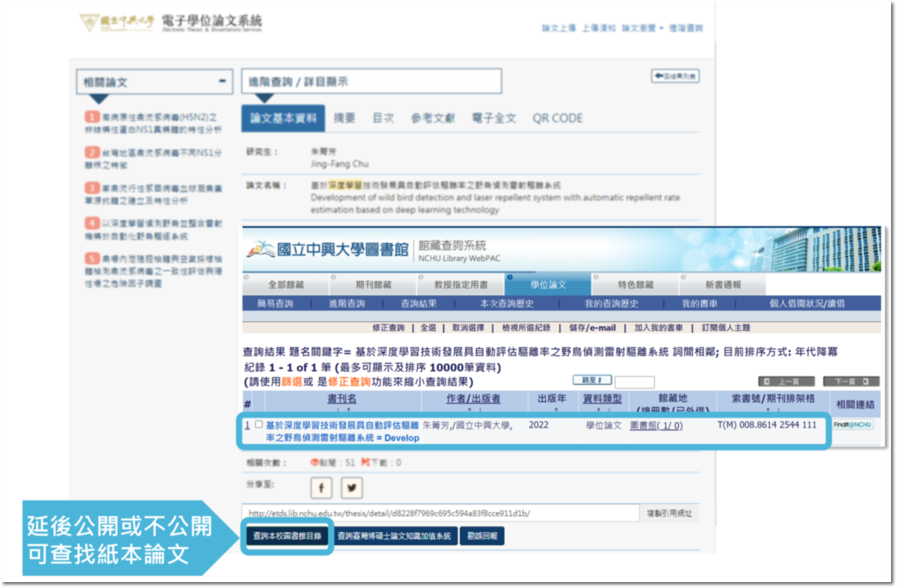Click the 修正查詢 link in the action bar

click(x=388, y=327)
